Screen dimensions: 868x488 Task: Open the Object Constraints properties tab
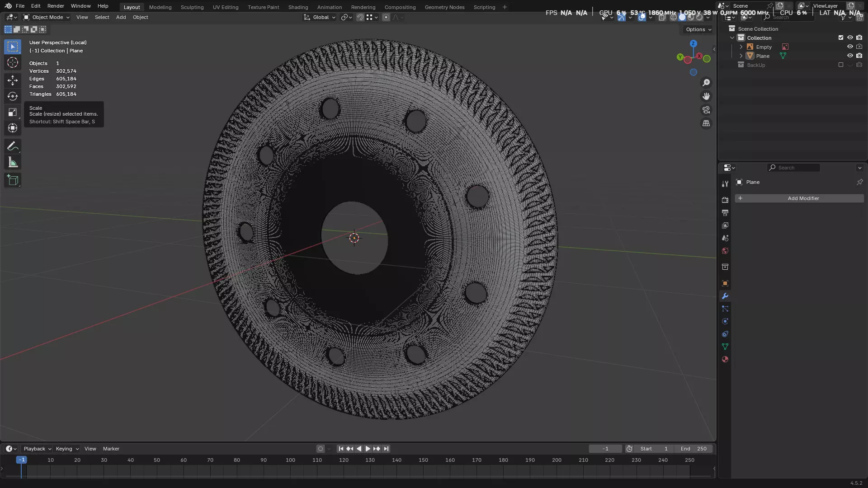tap(725, 334)
